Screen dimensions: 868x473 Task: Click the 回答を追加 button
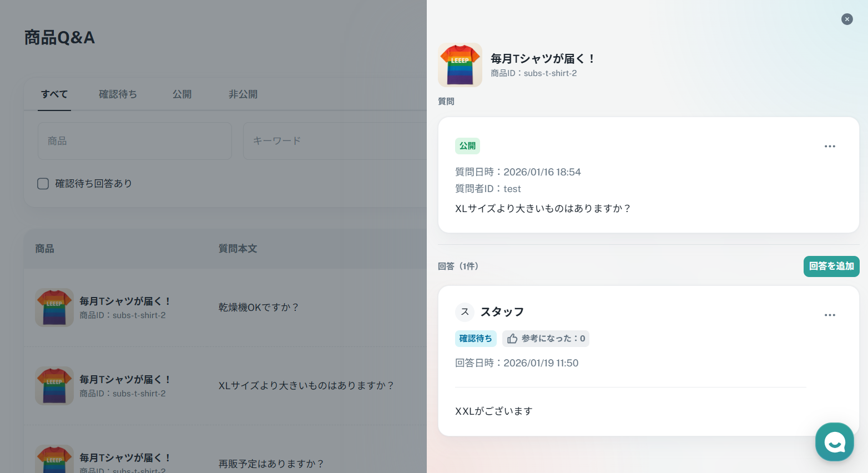(x=831, y=266)
